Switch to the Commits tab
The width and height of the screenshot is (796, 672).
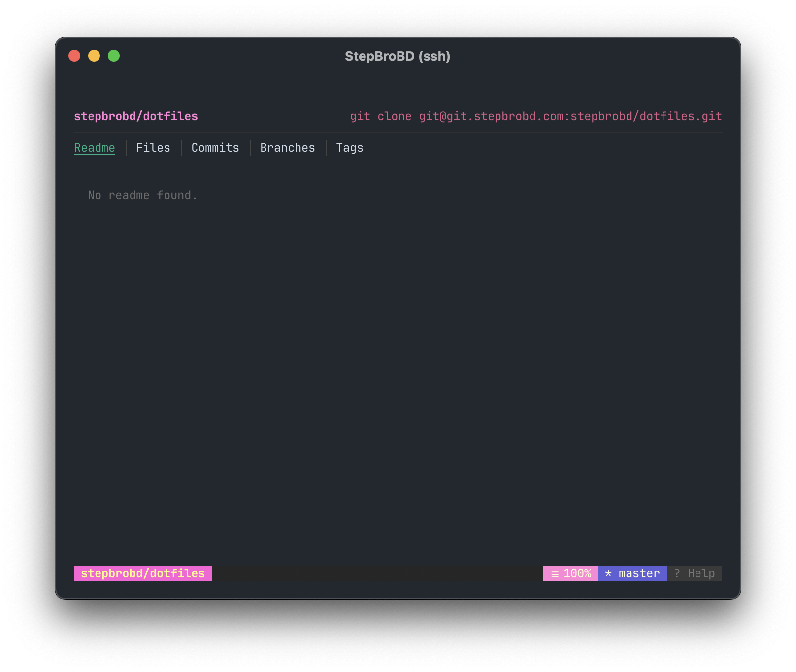215,147
